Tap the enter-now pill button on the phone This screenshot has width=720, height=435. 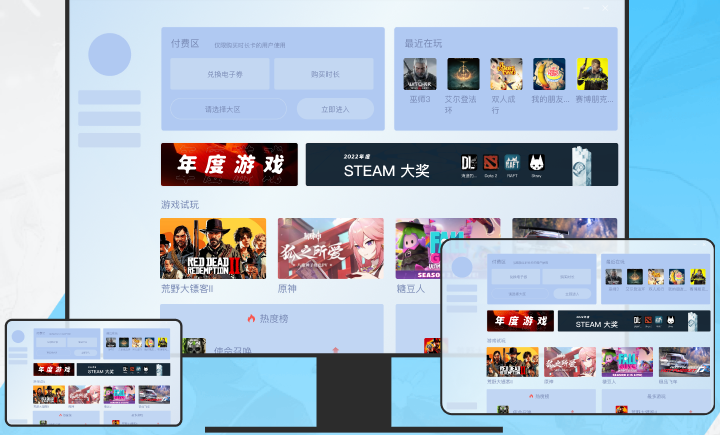click(x=86, y=353)
